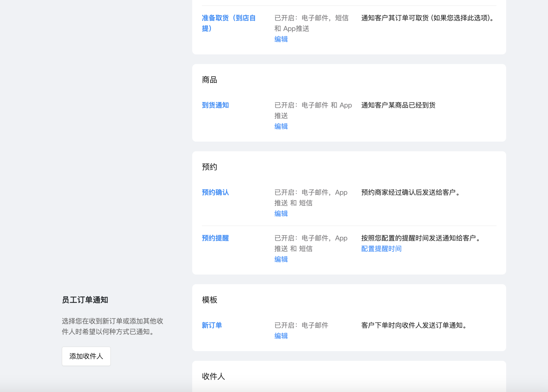Click text 通知客户某商品已经到货
The height and width of the screenshot is (392, 548).
pos(398,105)
